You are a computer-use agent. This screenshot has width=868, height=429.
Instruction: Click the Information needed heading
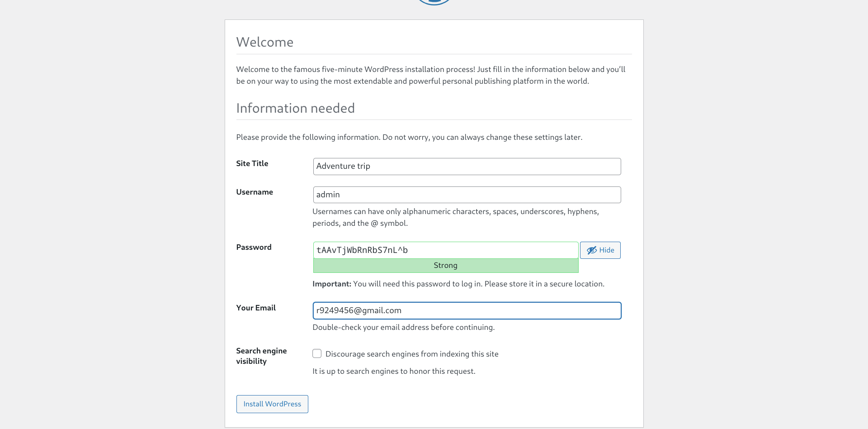click(x=295, y=108)
